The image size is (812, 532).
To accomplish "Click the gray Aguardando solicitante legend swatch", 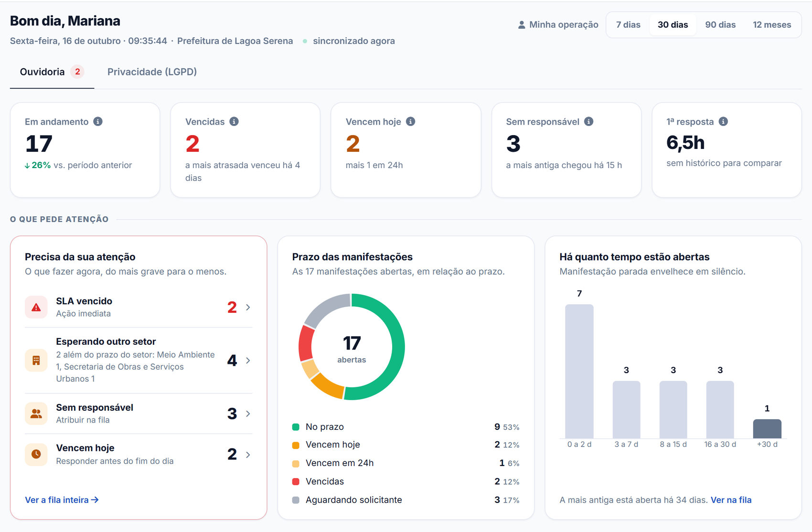I will point(296,500).
